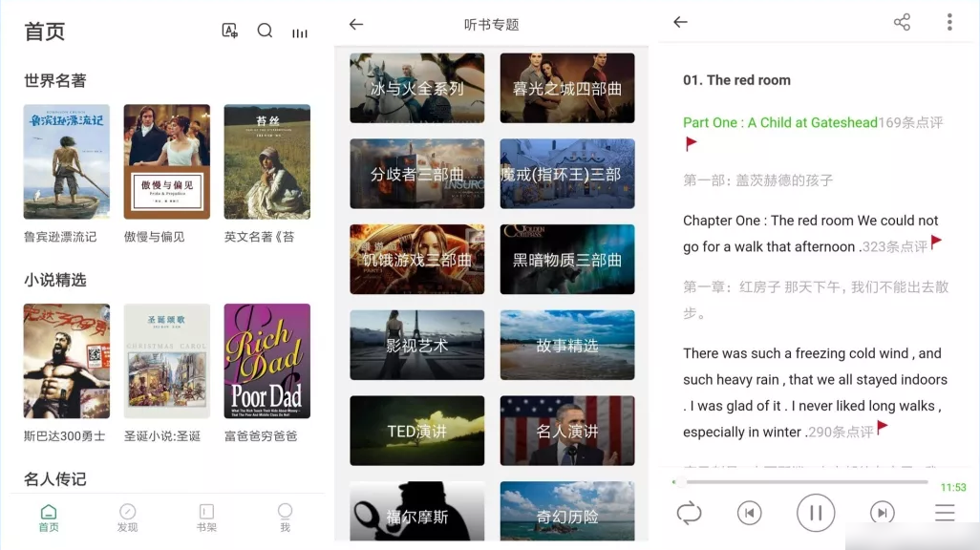Click the 01. The red room heading
Screen dimensions: 980x550
point(736,80)
